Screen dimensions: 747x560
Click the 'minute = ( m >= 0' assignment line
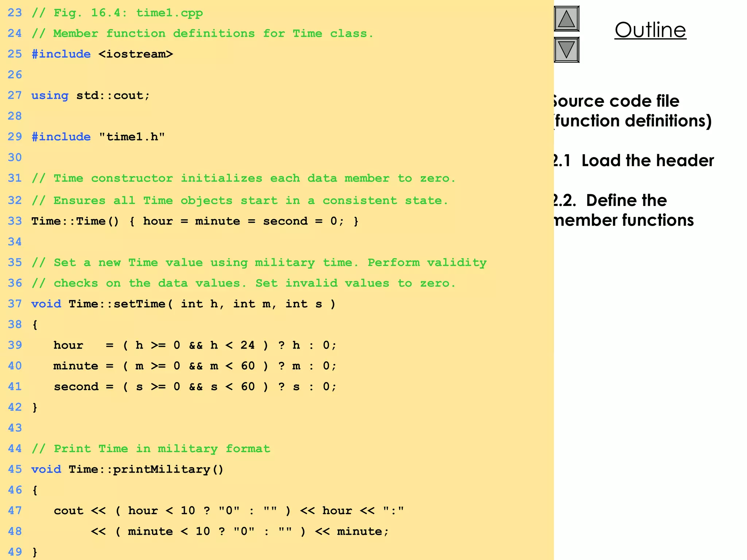(195, 366)
